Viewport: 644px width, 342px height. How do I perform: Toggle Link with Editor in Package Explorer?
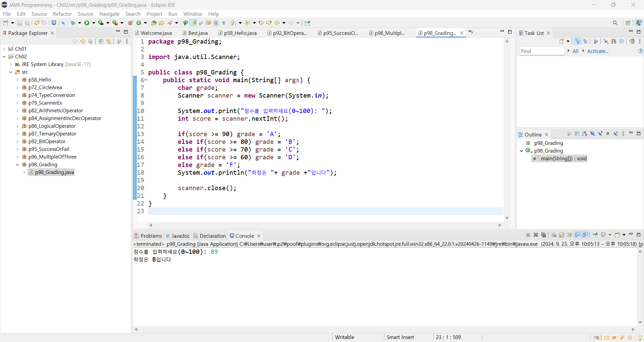point(109,41)
